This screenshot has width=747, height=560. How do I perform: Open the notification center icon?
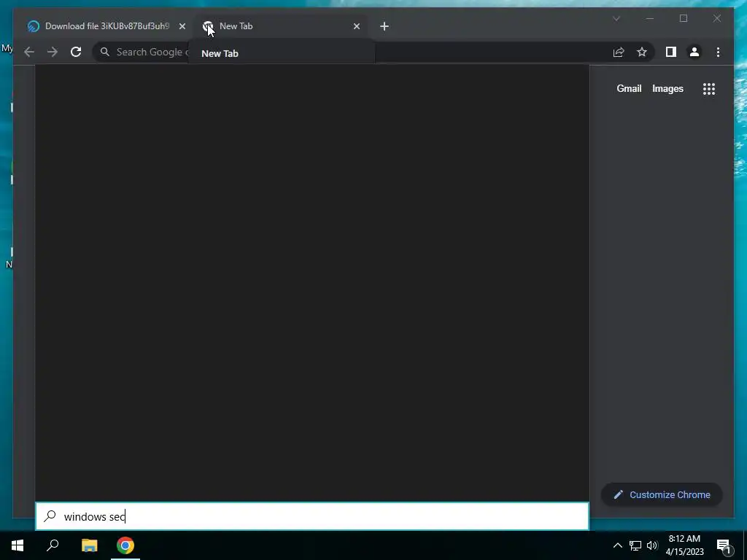pyautogui.click(x=723, y=545)
